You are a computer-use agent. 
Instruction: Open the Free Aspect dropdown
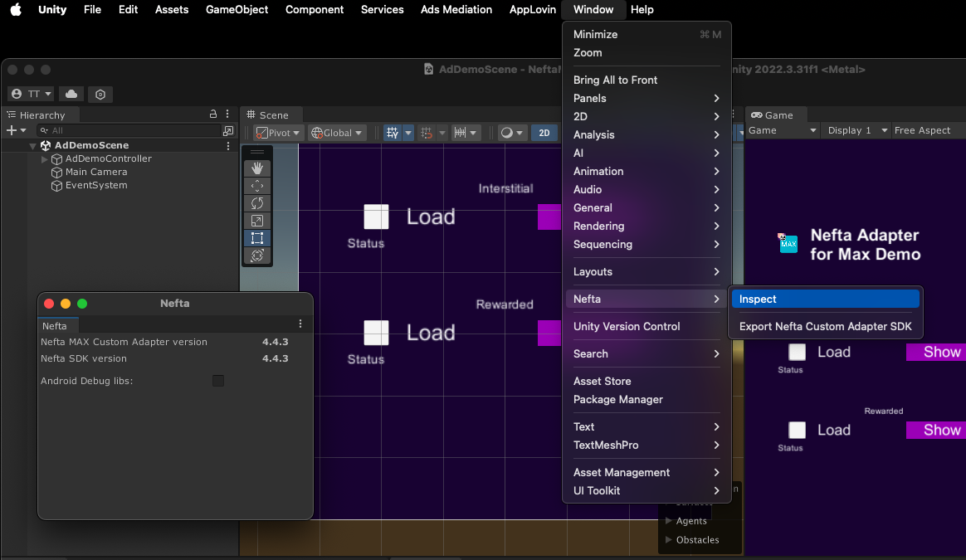tap(928, 130)
